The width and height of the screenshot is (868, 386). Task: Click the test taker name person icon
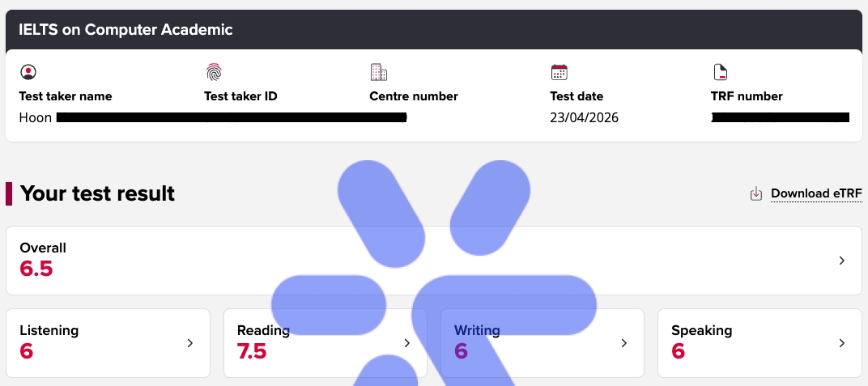click(x=28, y=72)
